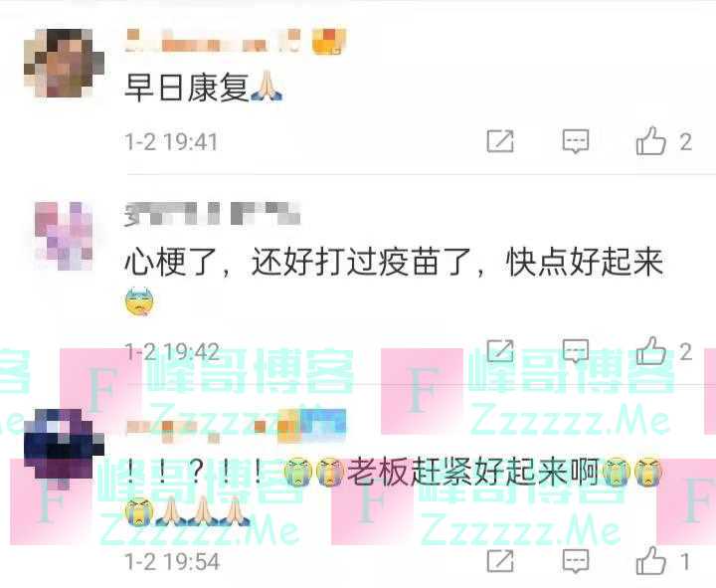Tap the 1-2 19:54 timestamp
Image resolution: width=716 pixels, height=588 pixels.
click(173, 562)
